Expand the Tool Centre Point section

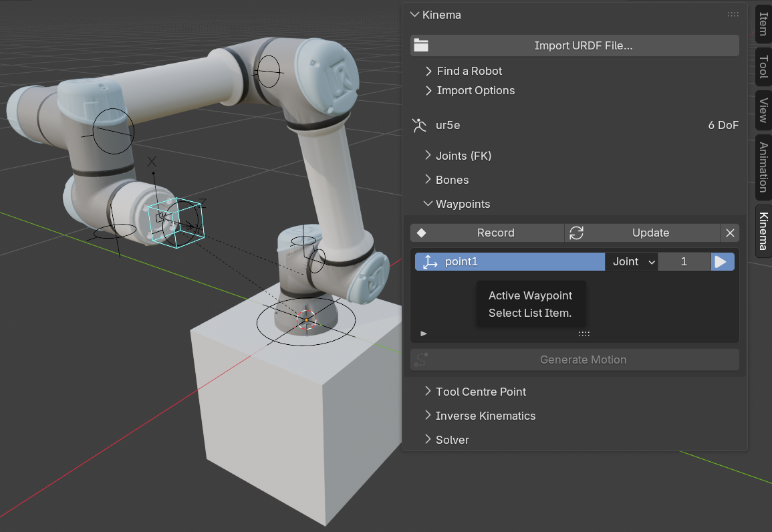coord(476,392)
